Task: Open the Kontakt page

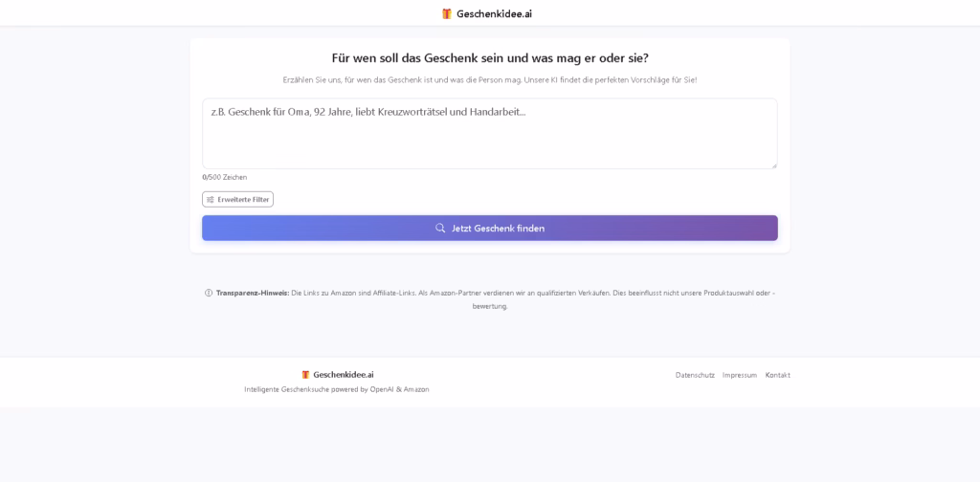Action: pyautogui.click(x=777, y=375)
